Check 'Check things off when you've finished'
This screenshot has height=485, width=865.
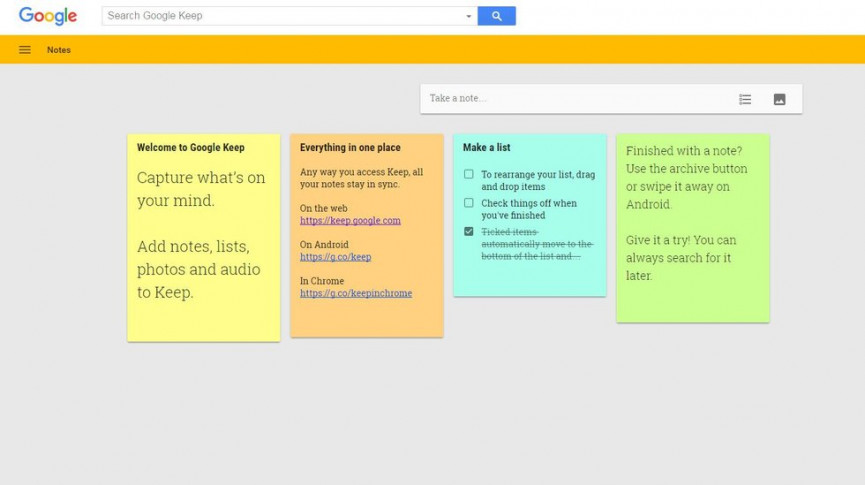tap(468, 203)
